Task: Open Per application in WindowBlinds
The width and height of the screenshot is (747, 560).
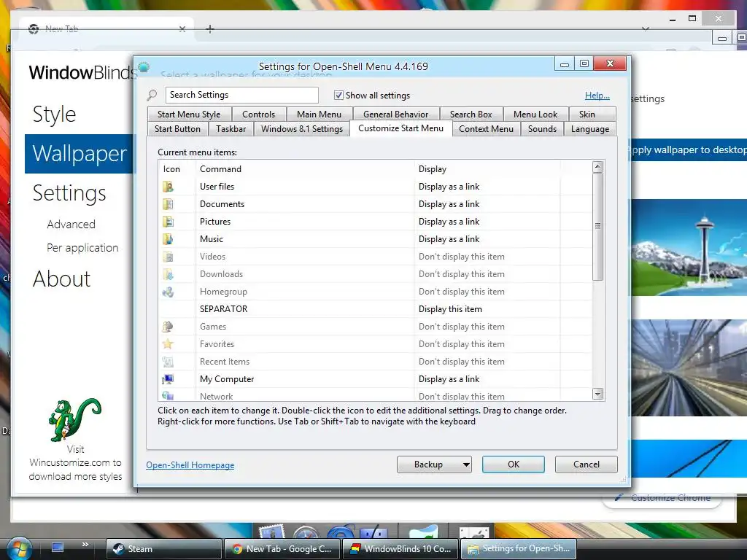Action: tap(82, 248)
